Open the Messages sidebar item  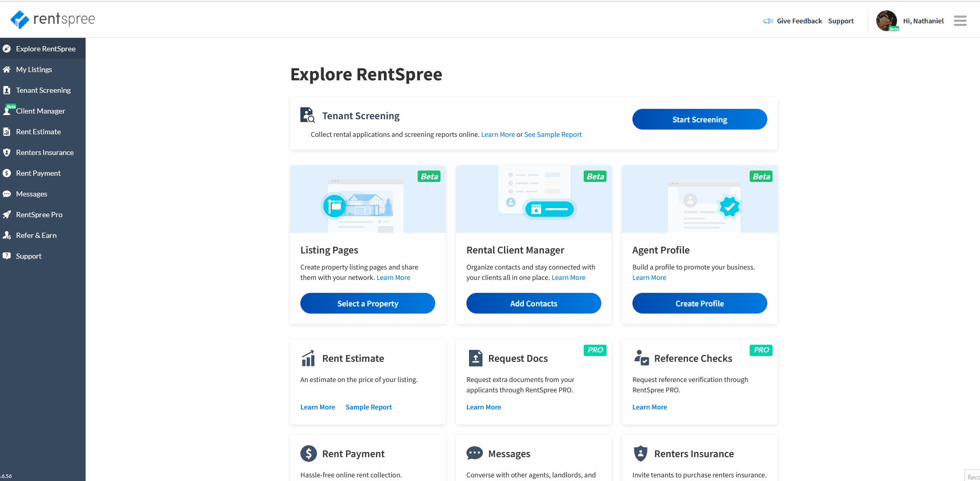tap(43, 194)
